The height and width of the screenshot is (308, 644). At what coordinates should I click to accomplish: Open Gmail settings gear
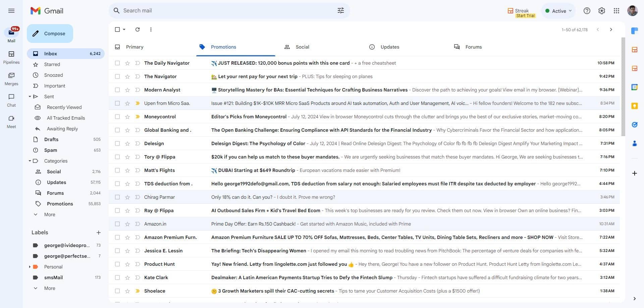(602, 11)
